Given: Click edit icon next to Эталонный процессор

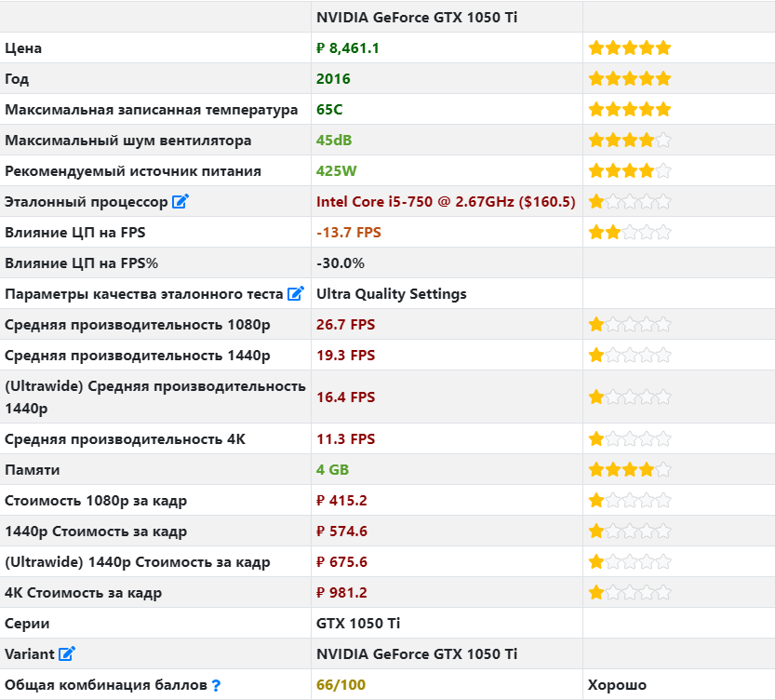Looking at the screenshot, I should 180,201.
